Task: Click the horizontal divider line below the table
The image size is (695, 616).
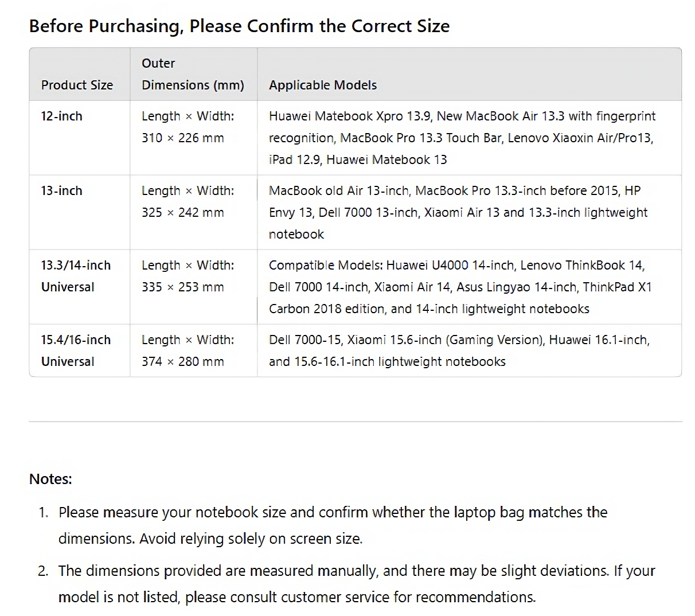Action: click(355, 422)
